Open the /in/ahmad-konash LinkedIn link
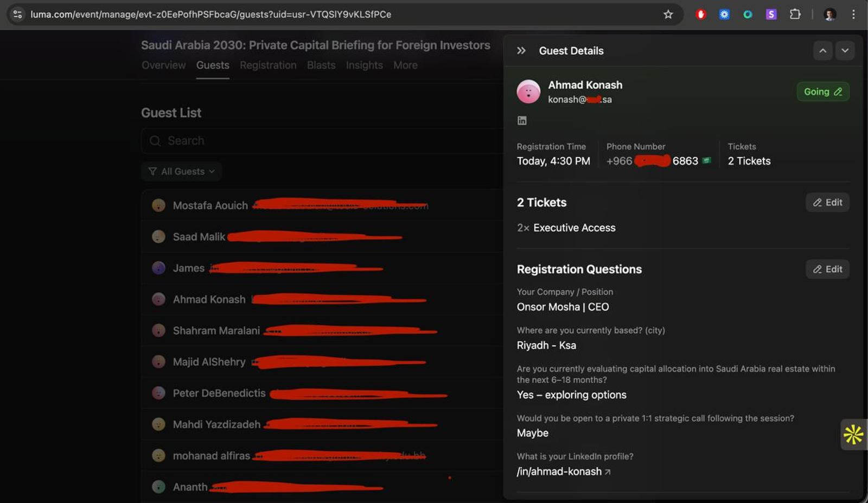Screen dimensions: 868x503 564,472
